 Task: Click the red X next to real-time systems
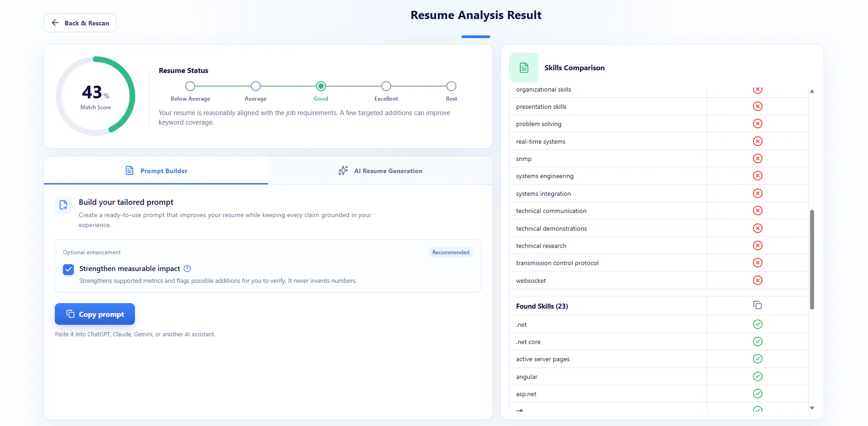click(x=758, y=141)
